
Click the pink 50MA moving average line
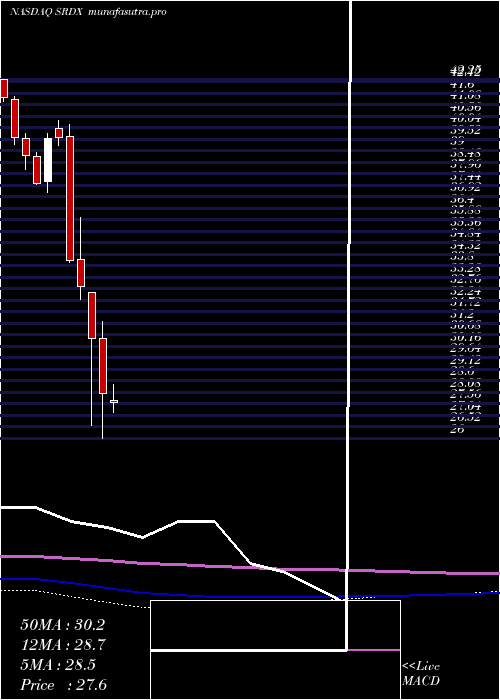click(x=250, y=567)
